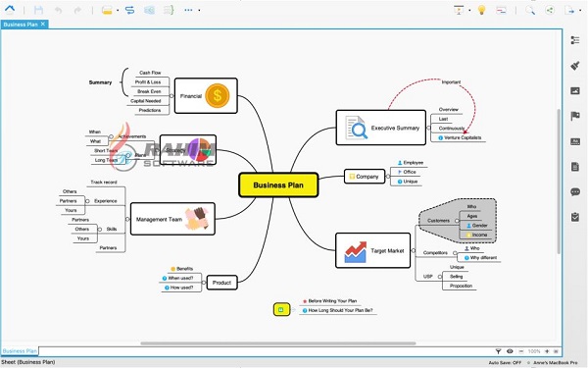Viewport: 588px width, 368px height.
Task: Select the Target Market topic
Action: [x=372, y=250]
